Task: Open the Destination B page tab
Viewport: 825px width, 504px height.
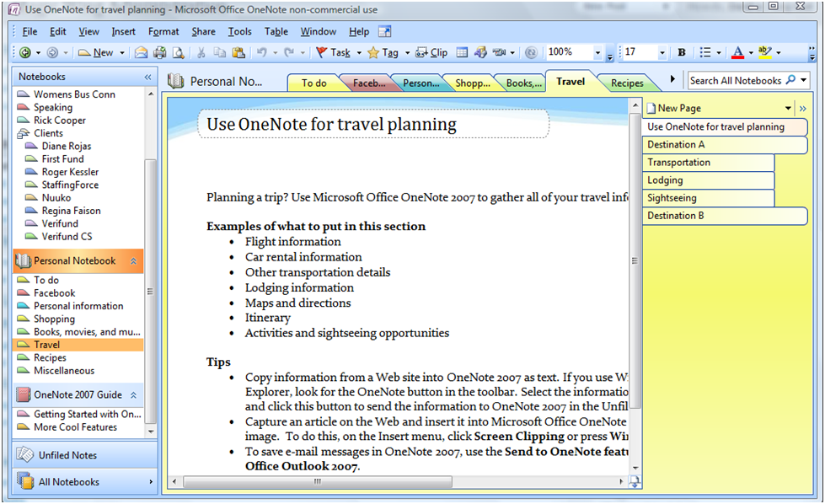Action: tap(724, 216)
